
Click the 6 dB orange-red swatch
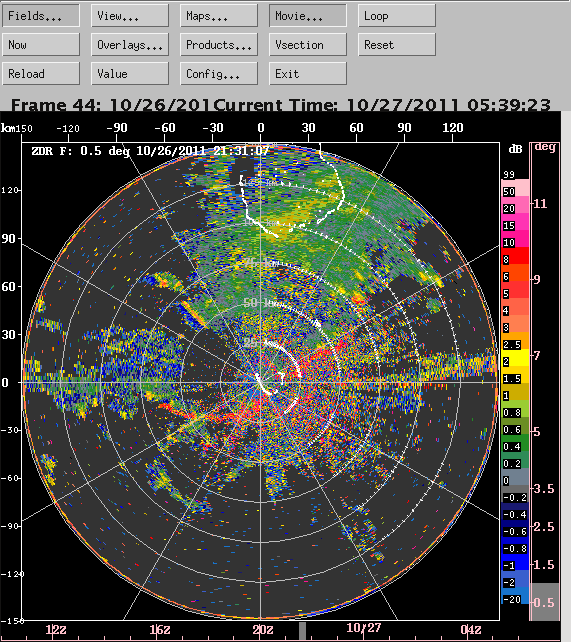pos(515,273)
